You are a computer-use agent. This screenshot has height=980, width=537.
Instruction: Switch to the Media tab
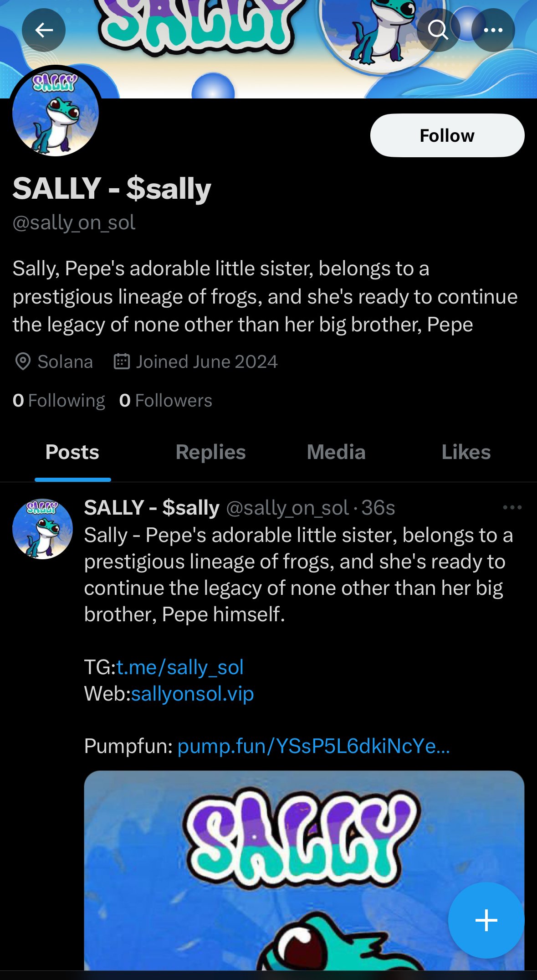tap(336, 452)
